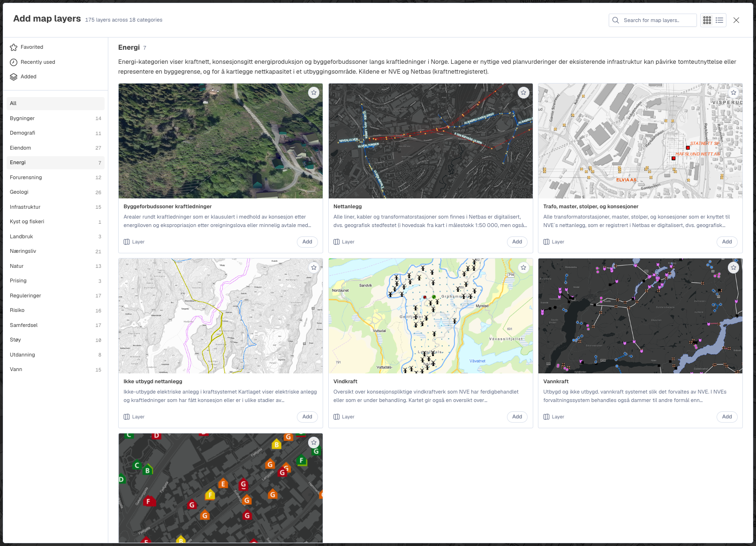Open Favorited layers star icon

[14, 47]
